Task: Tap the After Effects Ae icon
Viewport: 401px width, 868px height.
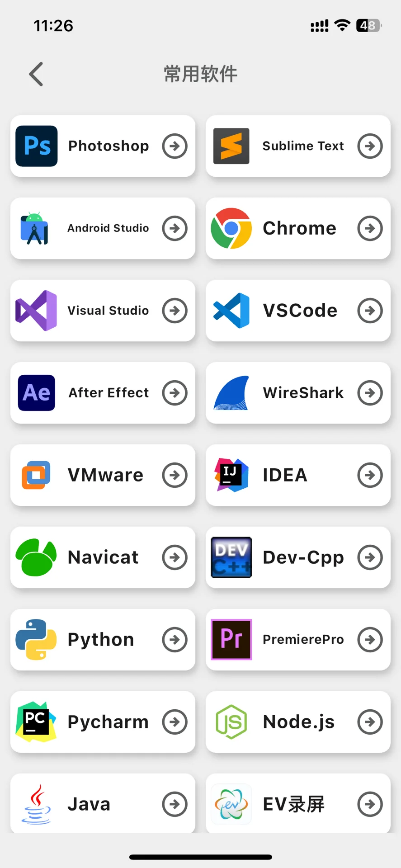Action: click(x=37, y=393)
